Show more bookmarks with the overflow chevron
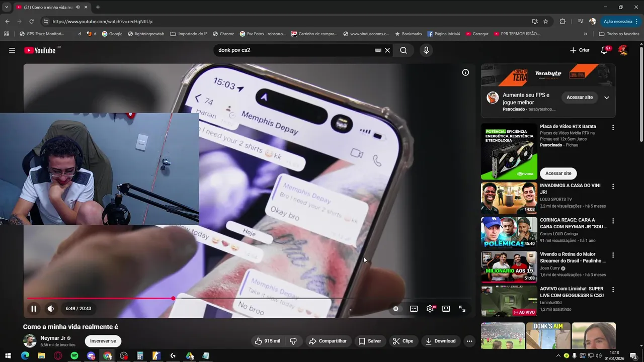This screenshot has height=362, width=644. pyautogui.click(x=585, y=34)
